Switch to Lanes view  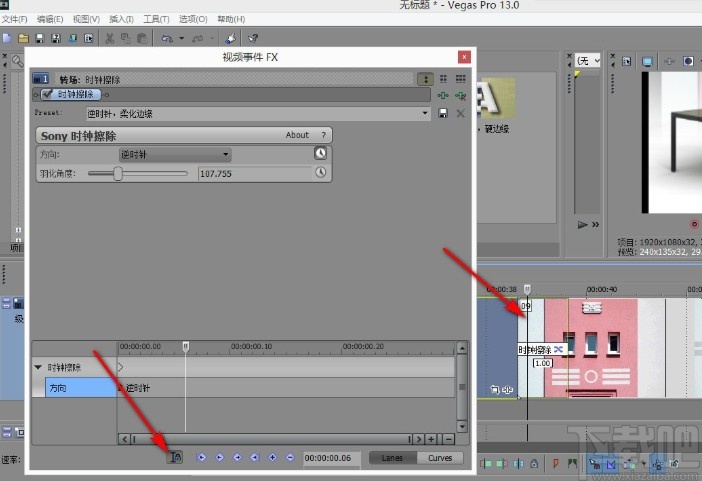coord(392,458)
